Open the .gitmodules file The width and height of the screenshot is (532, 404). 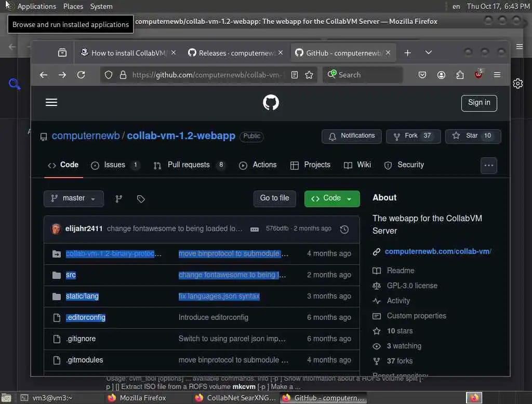pos(85,360)
